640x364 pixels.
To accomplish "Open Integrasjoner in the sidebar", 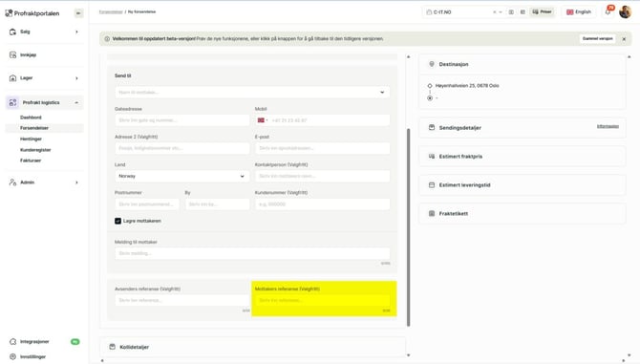I will point(34,342).
